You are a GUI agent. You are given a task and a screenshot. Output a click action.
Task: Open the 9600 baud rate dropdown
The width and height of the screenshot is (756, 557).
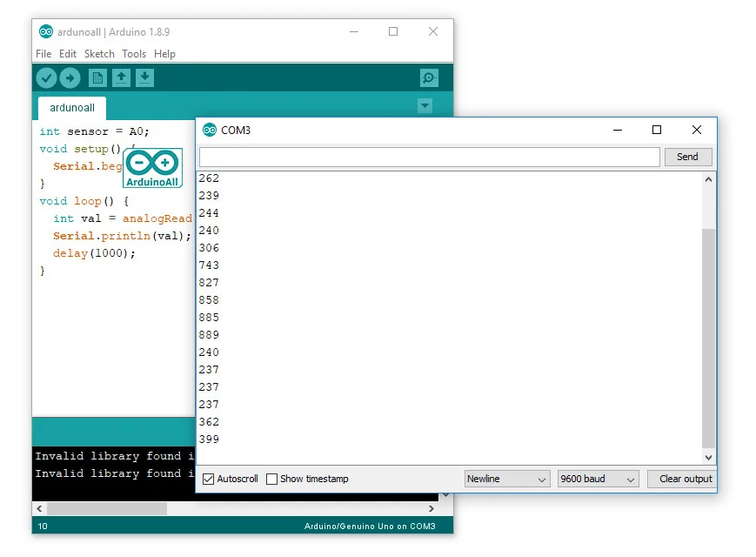598,479
